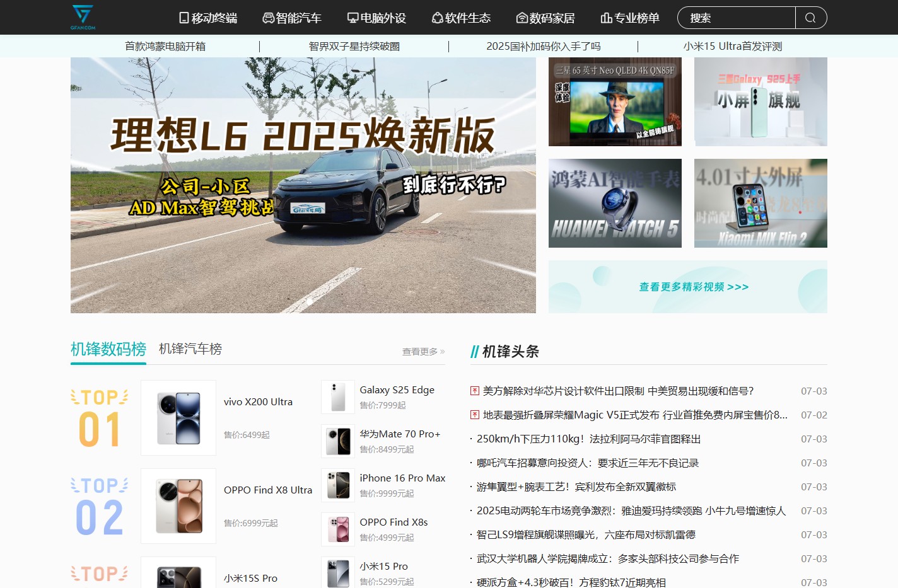
Task: Open headline 地表最强折叠屏荣耀Magic V5正式发布
Action: [635, 415]
